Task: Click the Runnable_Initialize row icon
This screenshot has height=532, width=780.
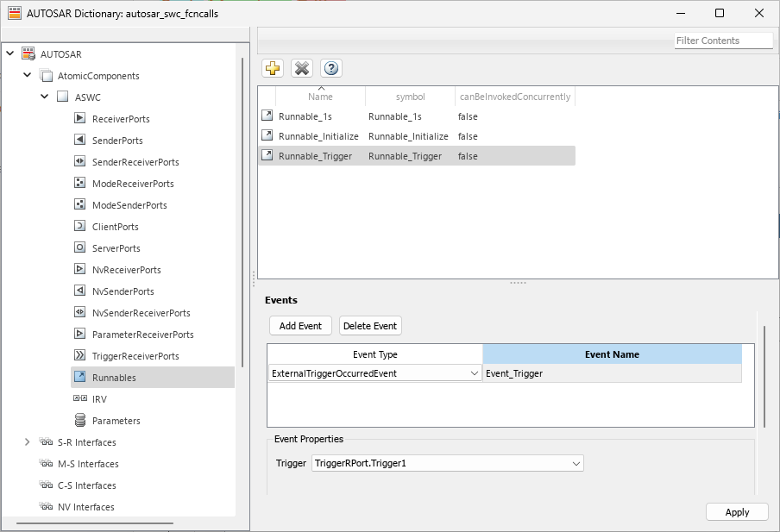Action: click(x=267, y=135)
